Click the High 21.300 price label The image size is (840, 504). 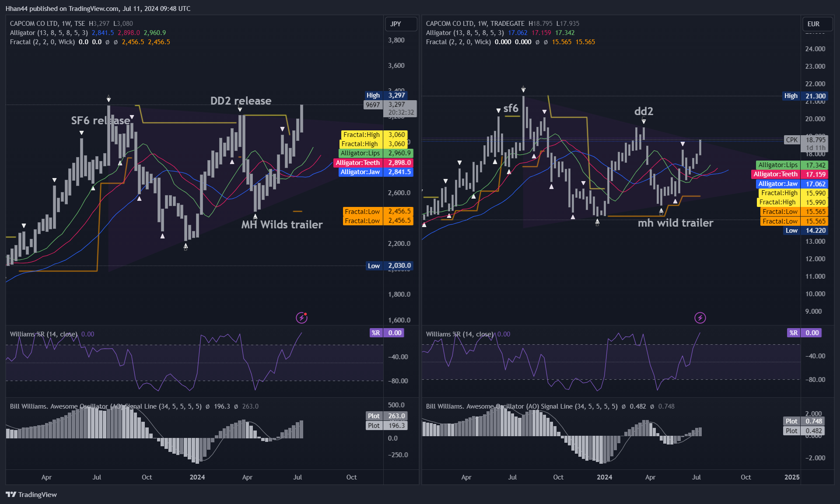(x=805, y=96)
